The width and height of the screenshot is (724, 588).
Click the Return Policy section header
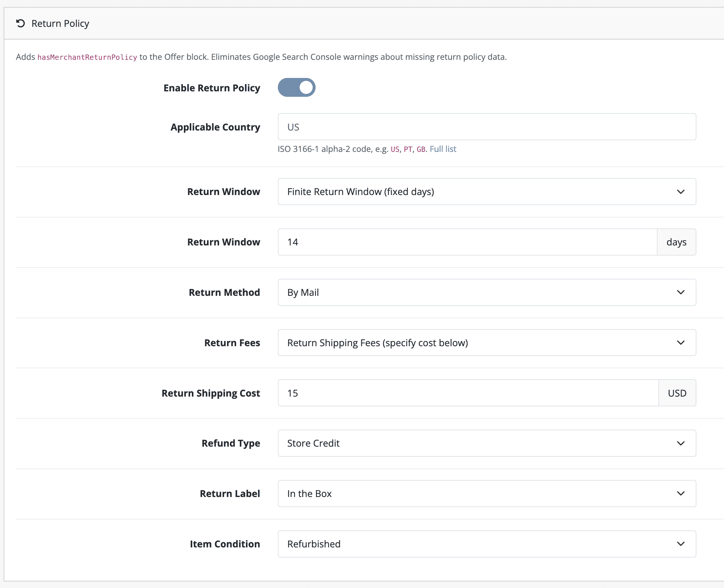coord(60,23)
